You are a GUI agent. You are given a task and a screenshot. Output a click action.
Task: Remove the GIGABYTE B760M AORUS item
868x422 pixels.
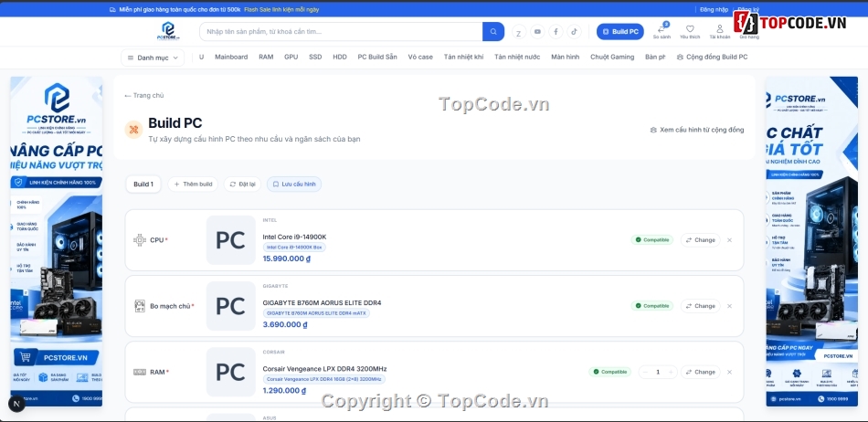pos(729,306)
